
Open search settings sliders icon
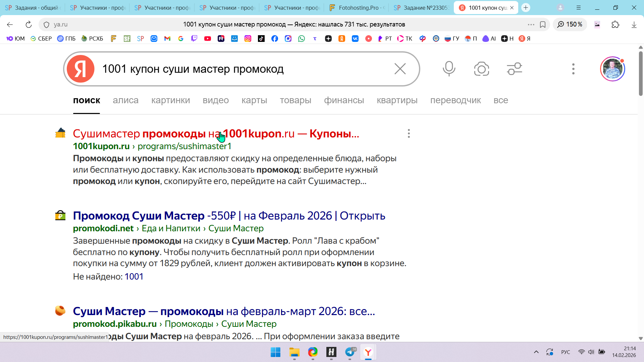pyautogui.click(x=514, y=69)
